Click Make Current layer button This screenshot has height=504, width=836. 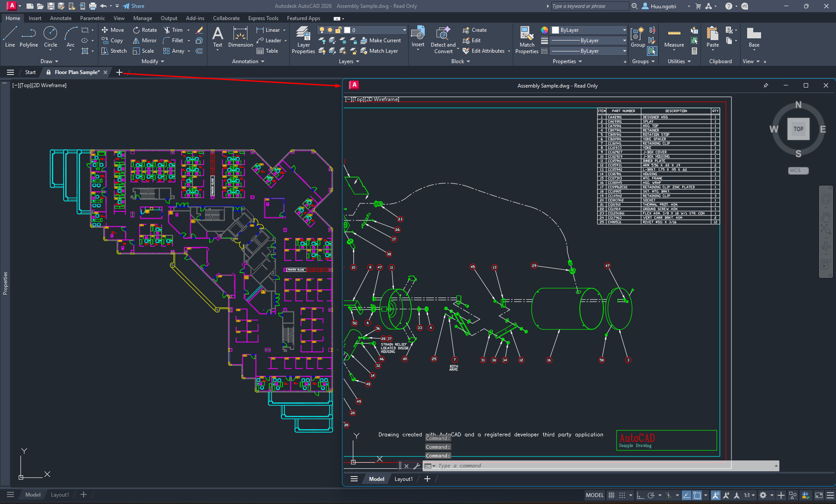tap(381, 41)
